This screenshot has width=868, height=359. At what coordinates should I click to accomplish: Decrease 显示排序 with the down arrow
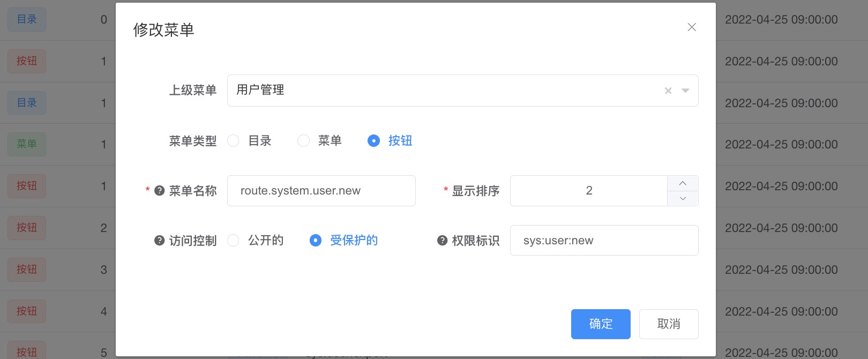(683, 198)
